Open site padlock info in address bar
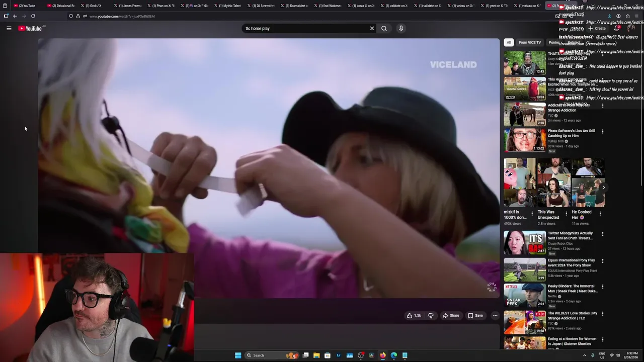The width and height of the screenshot is (644, 362). click(77, 16)
